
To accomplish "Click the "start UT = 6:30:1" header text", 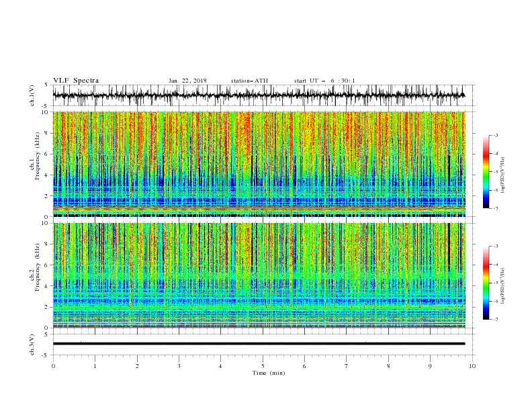I will click(x=324, y=81).
